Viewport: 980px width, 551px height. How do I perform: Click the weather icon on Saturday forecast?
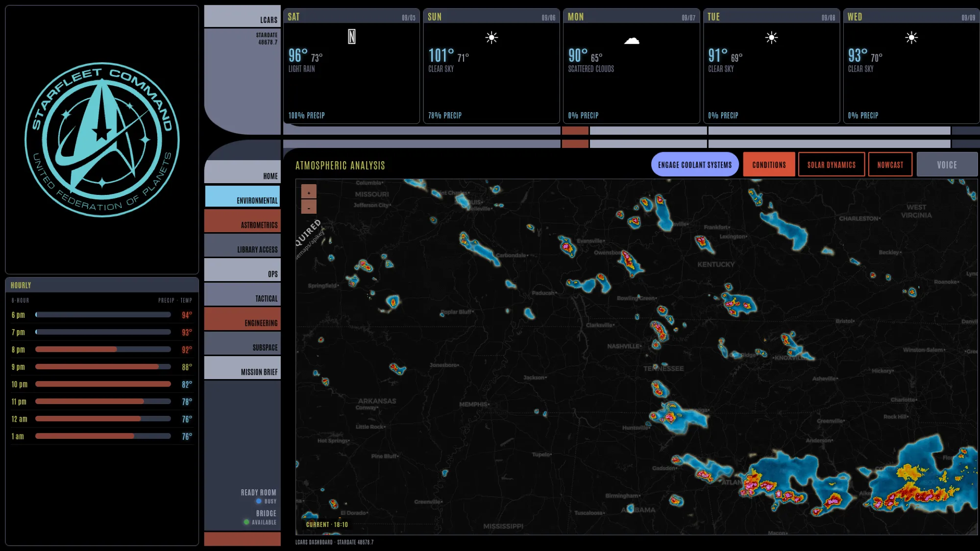click(351, 37)
